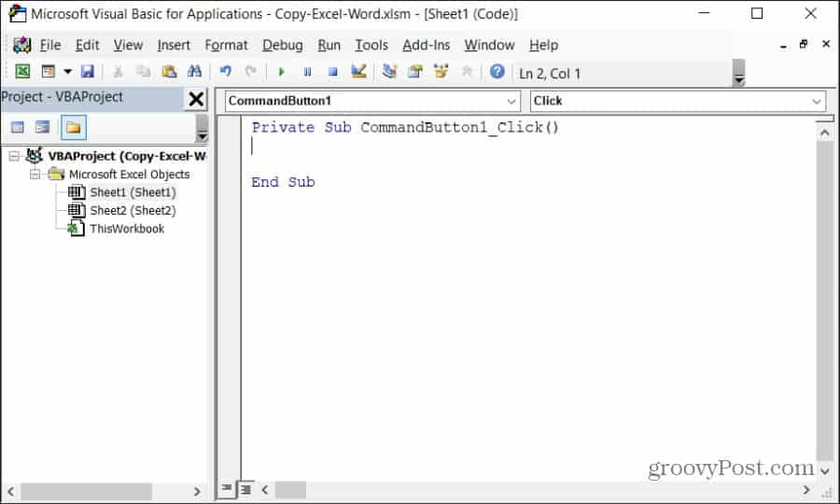Viewport: 840px width, 504px height.
Task: Click the Paste clipboard icon
Action: point(169,71)
